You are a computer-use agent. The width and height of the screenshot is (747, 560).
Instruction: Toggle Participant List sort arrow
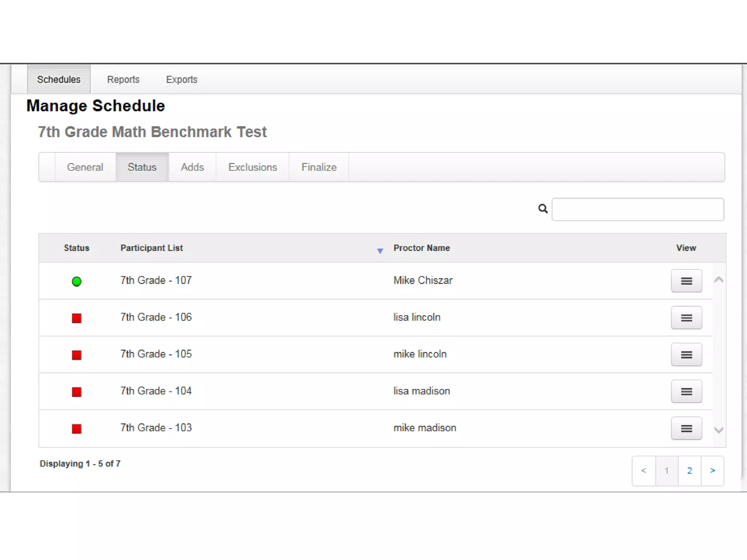pos(380,251)
